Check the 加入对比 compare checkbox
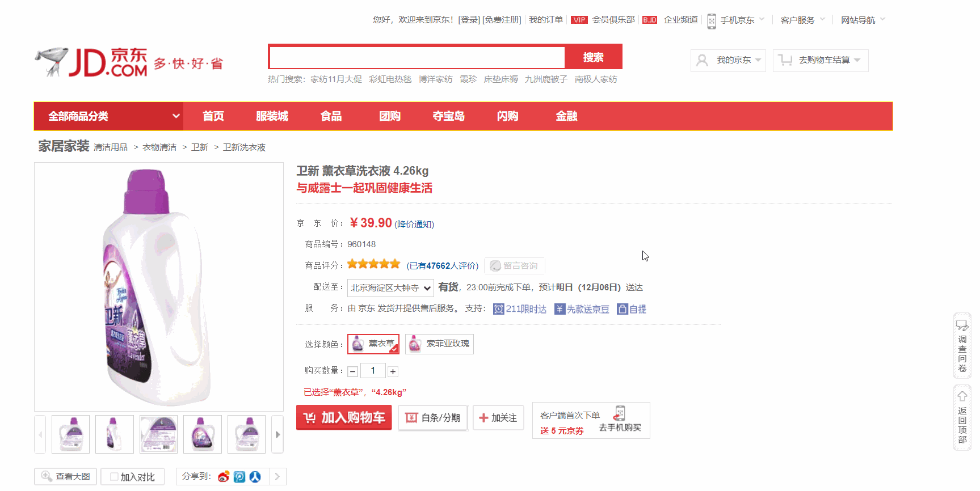 114,477
